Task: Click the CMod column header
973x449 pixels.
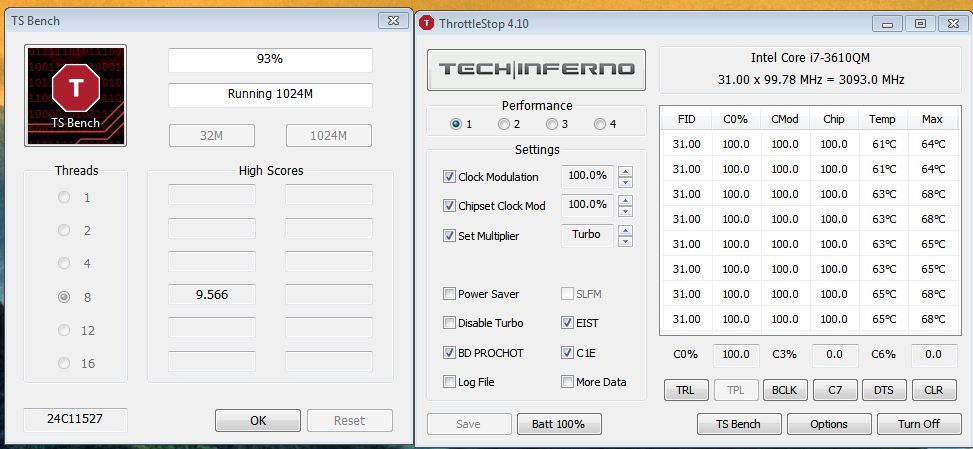Action: pos(784,119)
